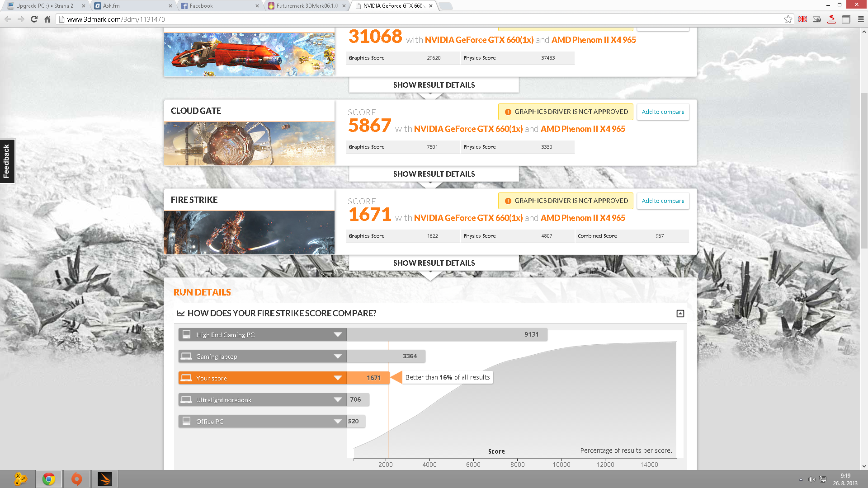The width and height of the screenshot is (868, 488).
Task: Click the page vertical scrollbar thumb
Action: tap(864, 171)
